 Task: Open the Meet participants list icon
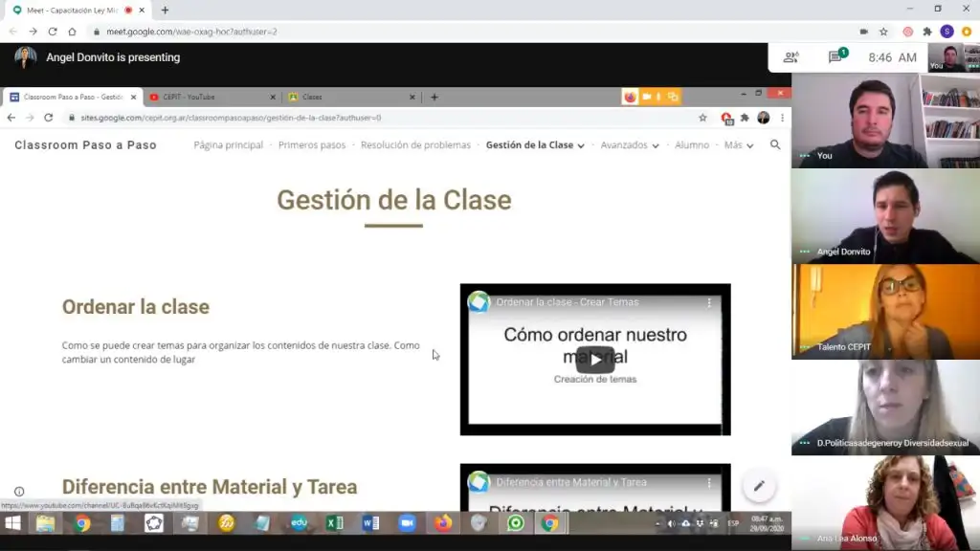coord(791,57)
